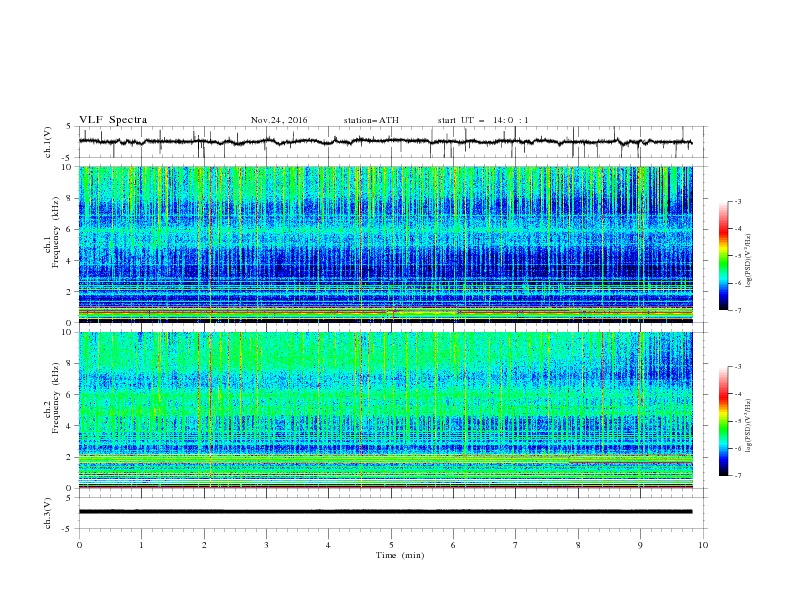Click the "Time (min)" axis label
Screen dimensions: 792x612
(400, 555)
